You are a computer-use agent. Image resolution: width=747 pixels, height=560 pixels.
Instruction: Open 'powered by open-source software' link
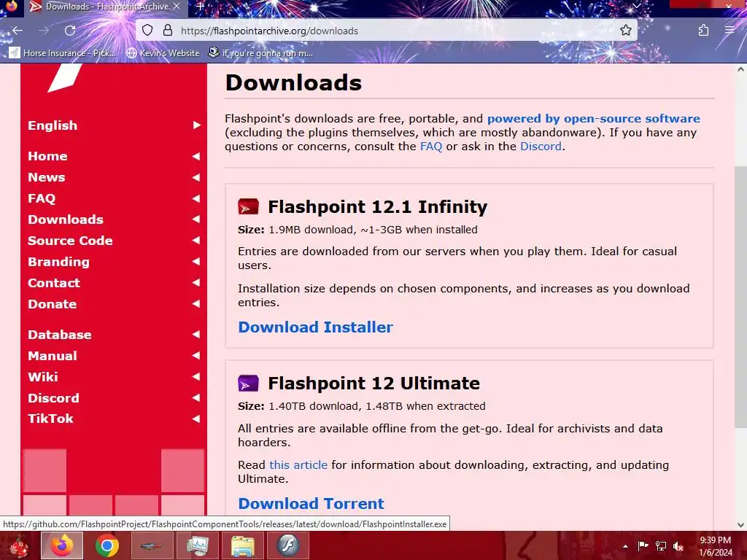coord(594,118)
